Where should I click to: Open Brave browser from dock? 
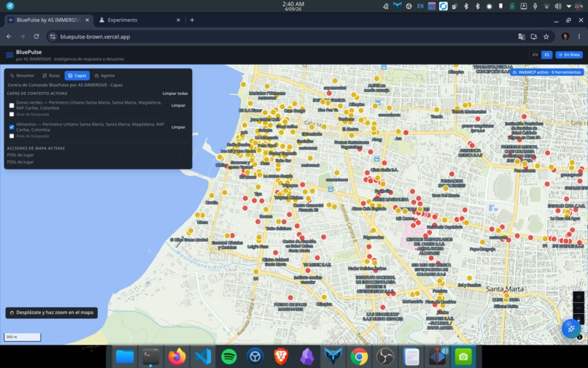[281, 356]
